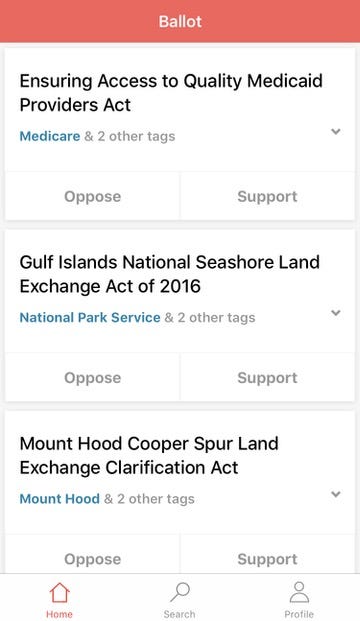The image size is (360, 621).
Task: Open the Search magnifier icon
Action: click(x=180, y=592)
